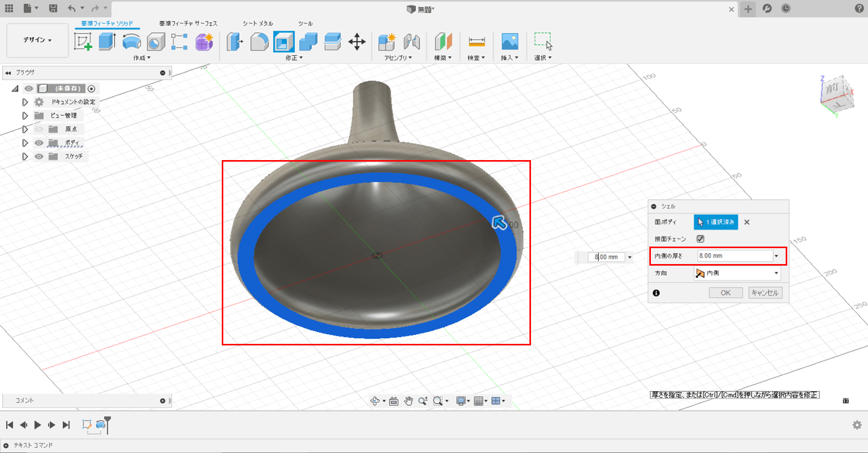Activate the Pan hand tool
Image resolution: width=868 pixels, height=453 pixels.
click(409, 401)
